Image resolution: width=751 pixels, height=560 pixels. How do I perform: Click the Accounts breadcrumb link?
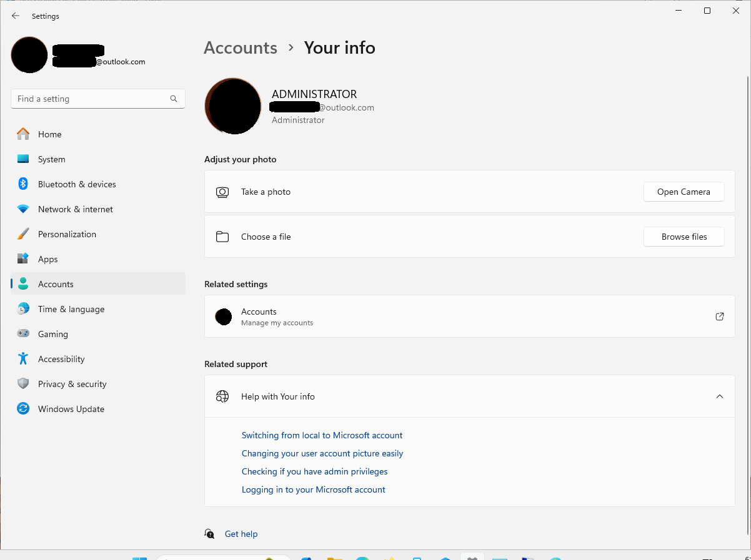click(x=241, y=48)
